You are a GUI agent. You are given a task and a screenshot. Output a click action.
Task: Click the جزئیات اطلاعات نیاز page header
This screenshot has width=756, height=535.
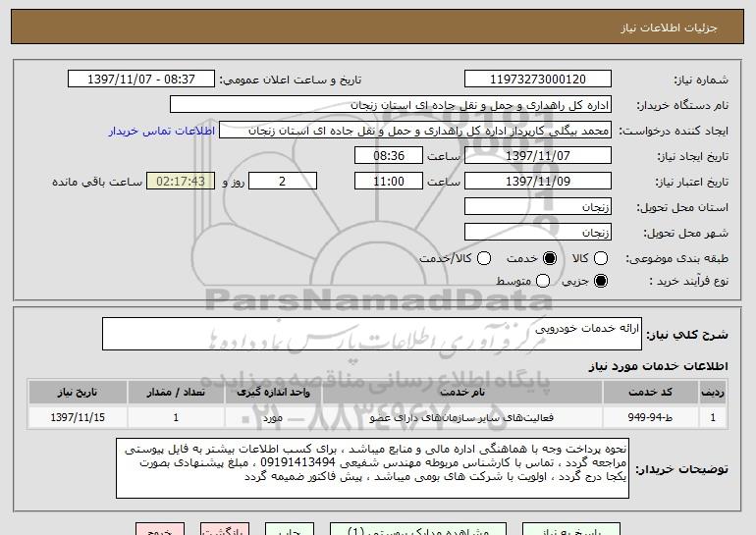(x=669, y=27)
